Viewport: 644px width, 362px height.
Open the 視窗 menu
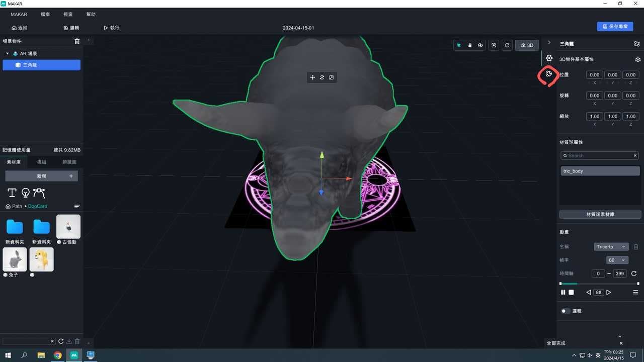(x=68, y=15)
